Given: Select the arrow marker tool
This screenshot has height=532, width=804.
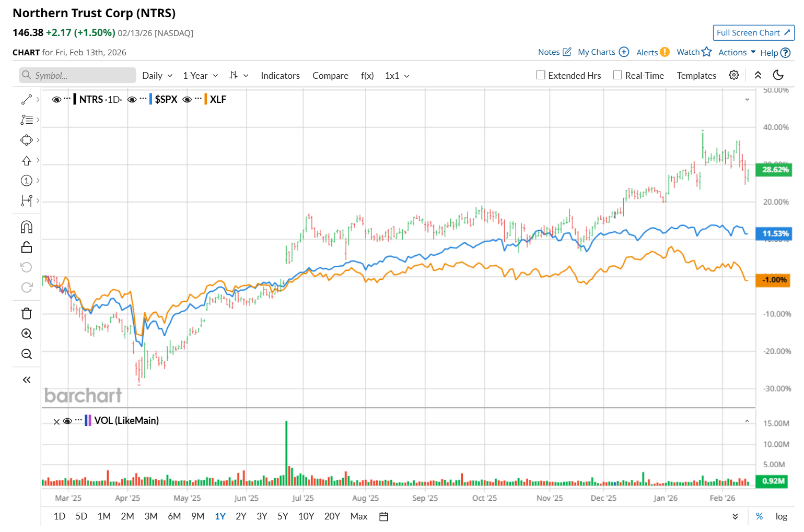Looking at the screenshot, I should (x=27, y=160).
